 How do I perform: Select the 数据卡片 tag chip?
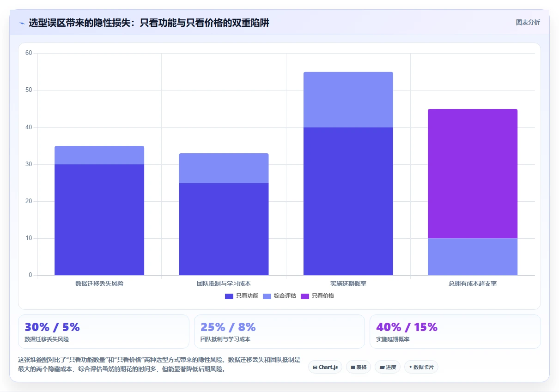point(421,367)
